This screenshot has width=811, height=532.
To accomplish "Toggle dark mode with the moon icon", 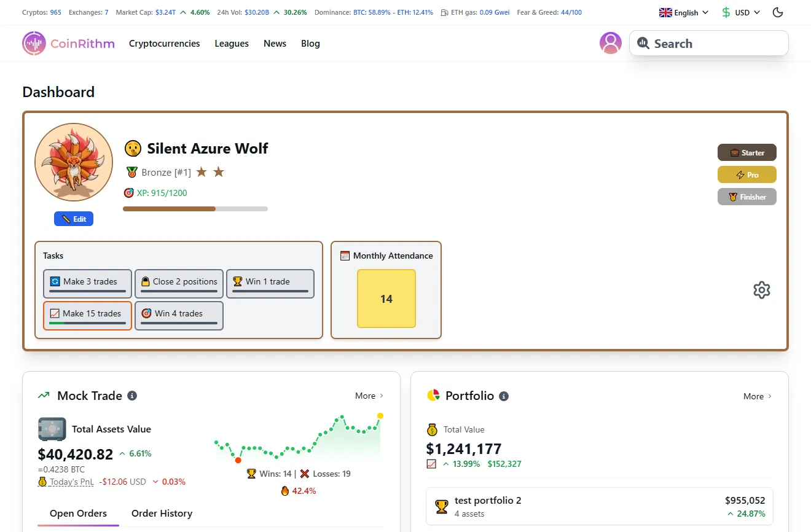I will (777, 12).
